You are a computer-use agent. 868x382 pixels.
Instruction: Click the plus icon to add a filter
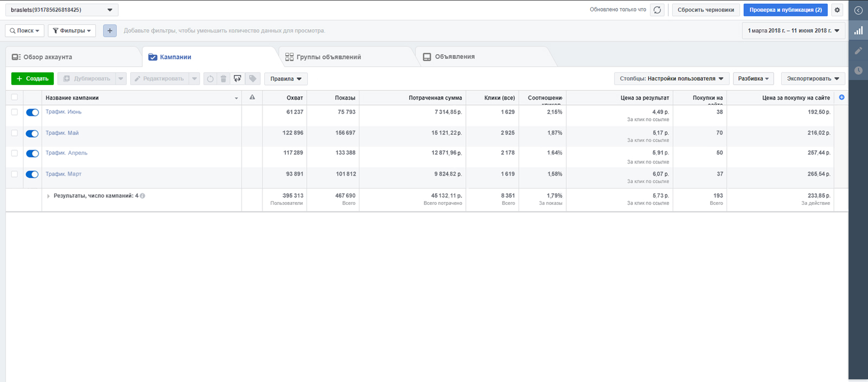click(110, 31)
